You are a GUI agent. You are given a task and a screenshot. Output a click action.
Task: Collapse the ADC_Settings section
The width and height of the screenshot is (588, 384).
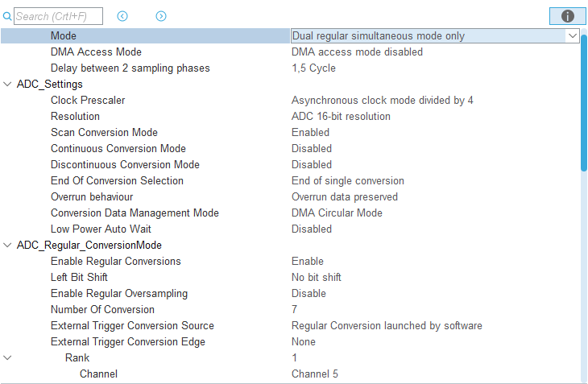7,84
